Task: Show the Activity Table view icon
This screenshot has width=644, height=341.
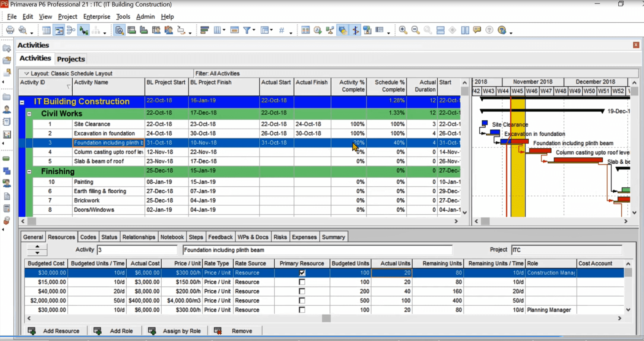Action: tap(46, 30)
